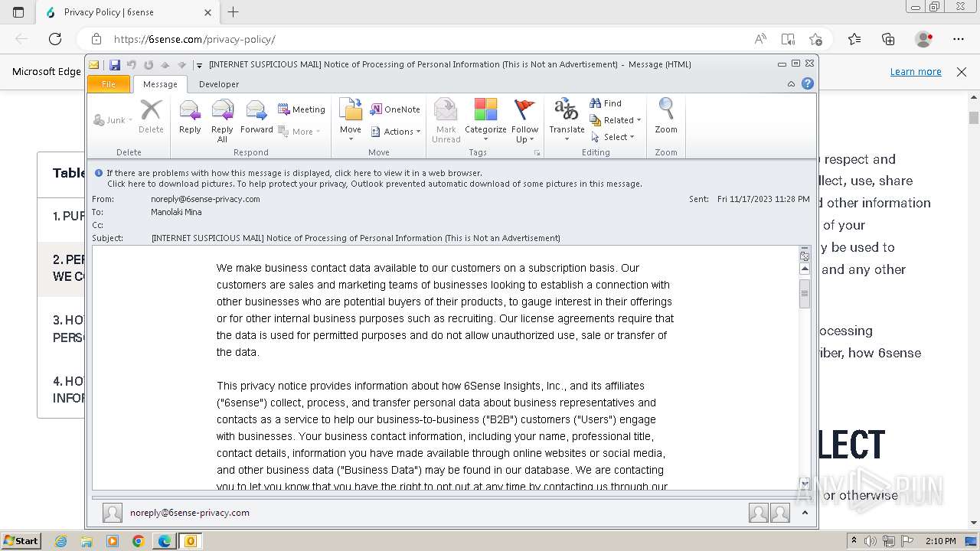
Task: Reply to the message
Action: [190, 117]
